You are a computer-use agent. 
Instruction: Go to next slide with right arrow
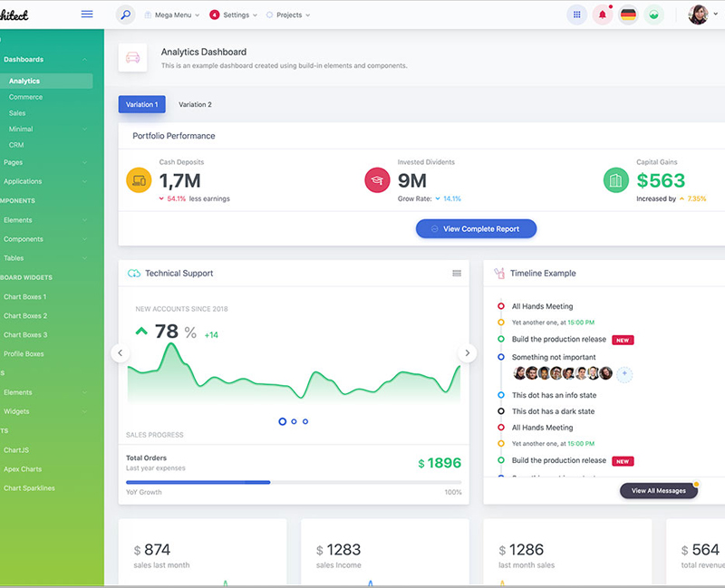point(468,353)
